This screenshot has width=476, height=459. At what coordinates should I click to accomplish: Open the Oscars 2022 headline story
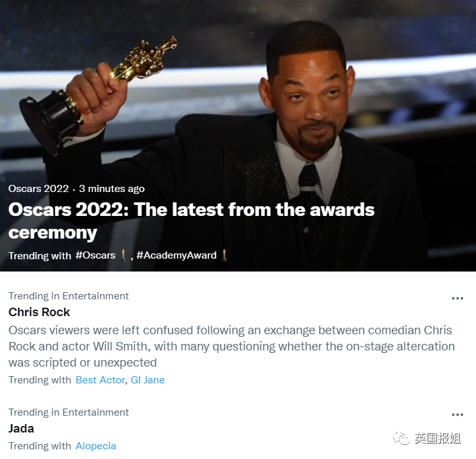click(191, 221)
